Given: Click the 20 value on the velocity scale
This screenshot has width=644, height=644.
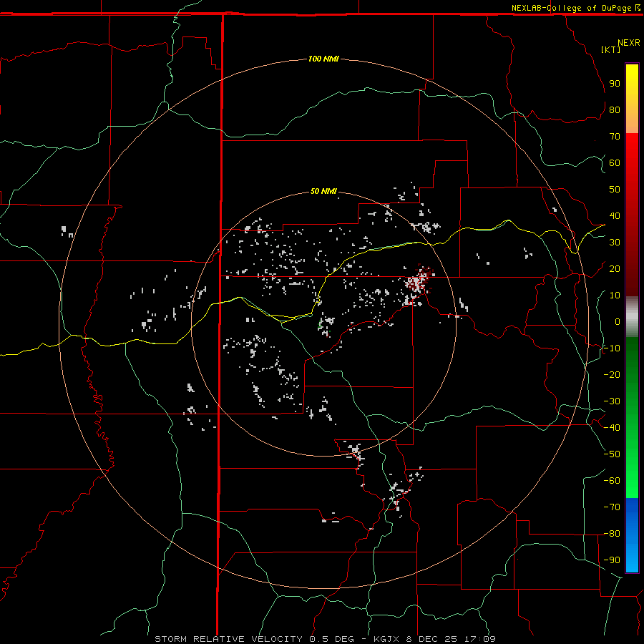Looking at the screenshot, I should 615,268.
